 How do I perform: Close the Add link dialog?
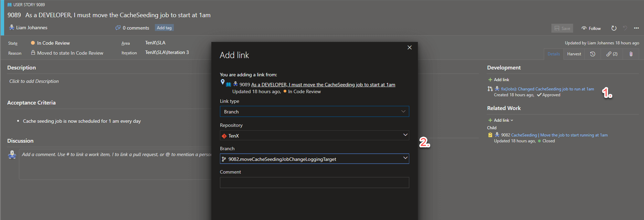click(x=410, y=47)
